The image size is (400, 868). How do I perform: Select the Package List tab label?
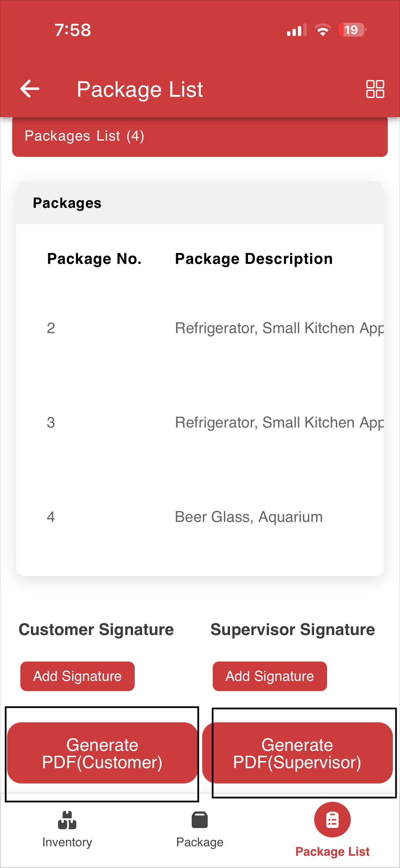click(332, 851)
